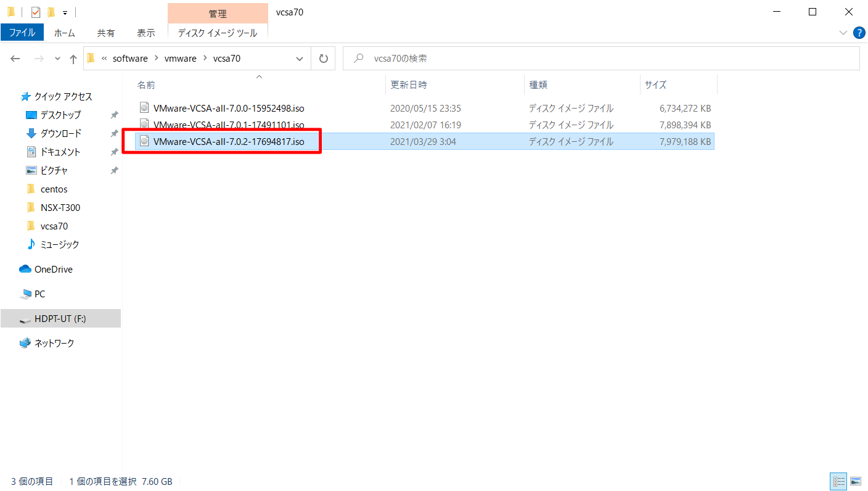868x491 pixels.
Task: Expand the ribbon with chevron
Action: click(843, 32)
